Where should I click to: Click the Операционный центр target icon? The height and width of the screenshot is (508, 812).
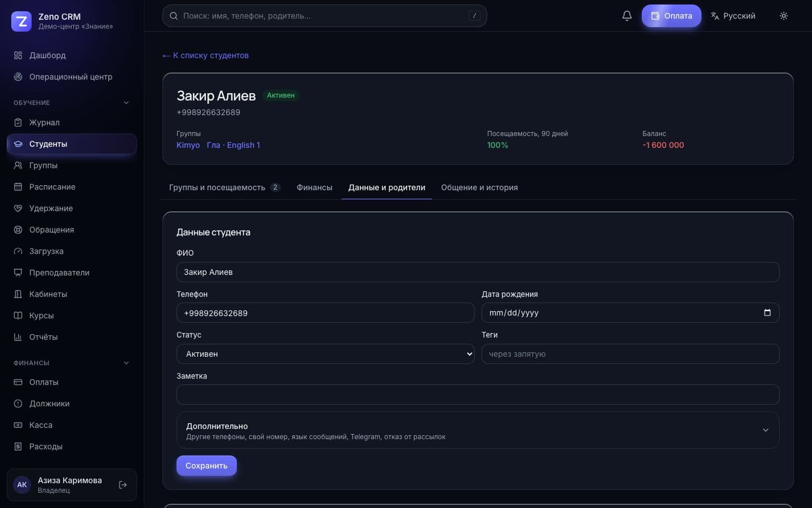18,77
